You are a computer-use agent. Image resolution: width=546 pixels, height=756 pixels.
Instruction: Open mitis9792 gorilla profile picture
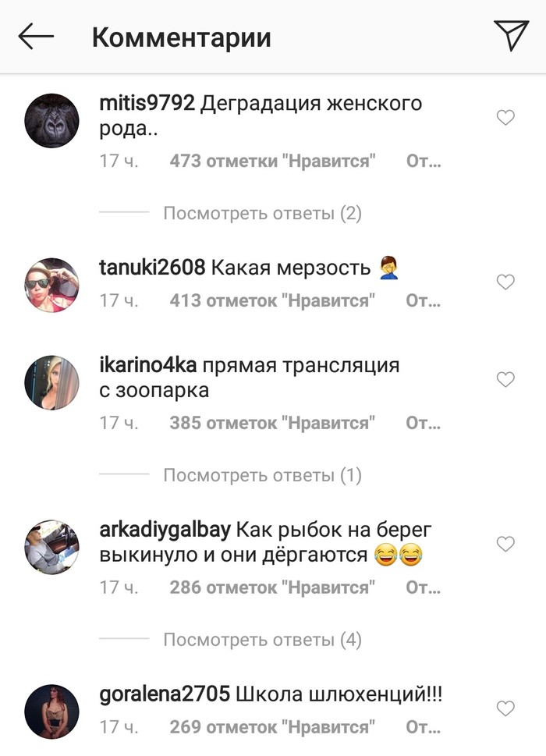pos(51,120)
